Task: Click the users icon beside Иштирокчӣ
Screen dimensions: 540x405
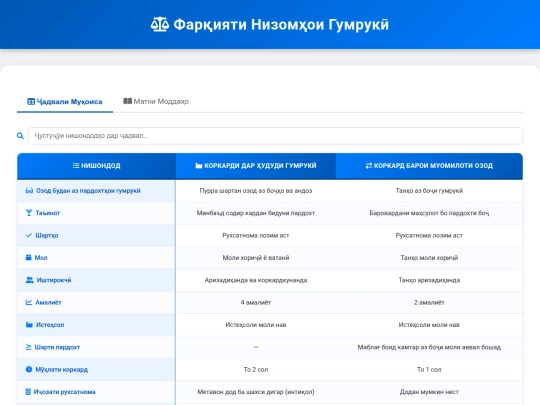Action: pos(30,280)
